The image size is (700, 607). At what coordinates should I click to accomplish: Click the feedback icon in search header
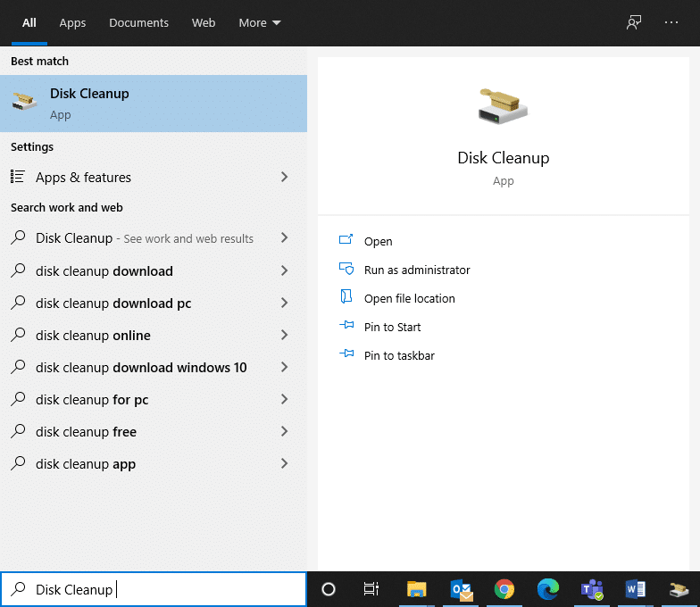[x=634, y=22]
